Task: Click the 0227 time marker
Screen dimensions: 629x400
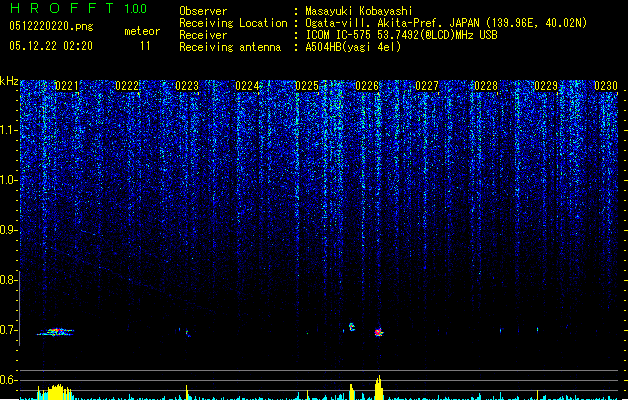Action: tap(427, 86)
